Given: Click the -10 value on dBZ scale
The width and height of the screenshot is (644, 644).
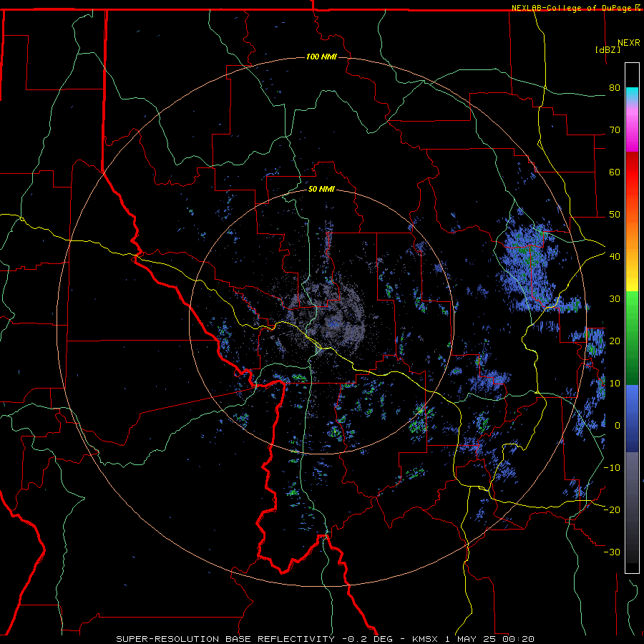Looking at the screenshot, I should 612,467.
